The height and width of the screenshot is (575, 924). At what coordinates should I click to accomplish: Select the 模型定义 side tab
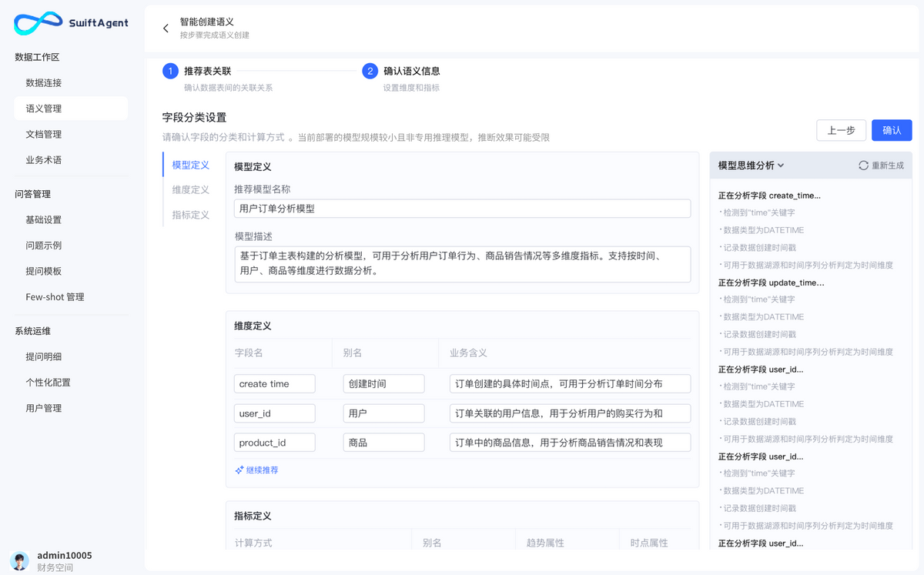(x=190, y=165)
